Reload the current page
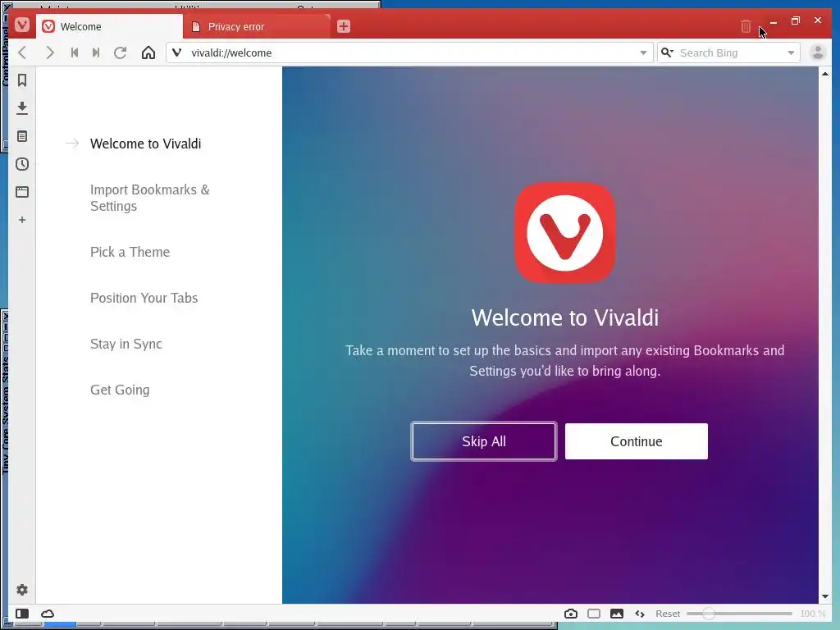Image resolution: width=840 pixels, height=630 pixels. [121, 52]
